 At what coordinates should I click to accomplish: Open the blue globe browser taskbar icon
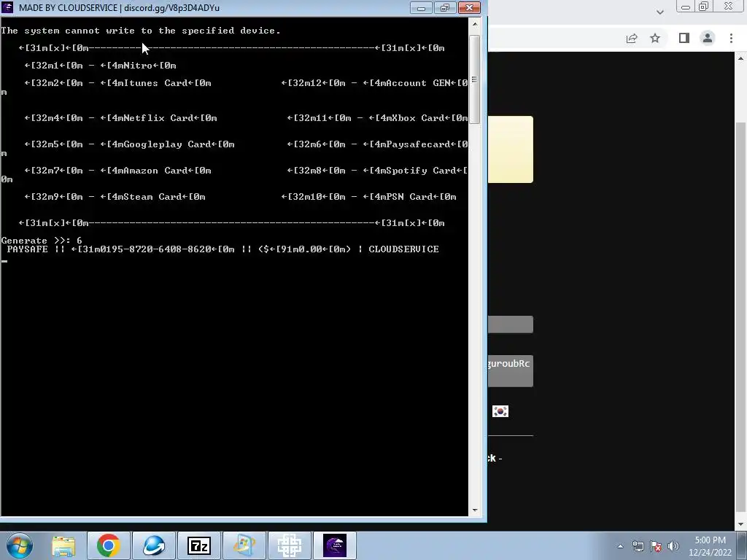point(154,545)
